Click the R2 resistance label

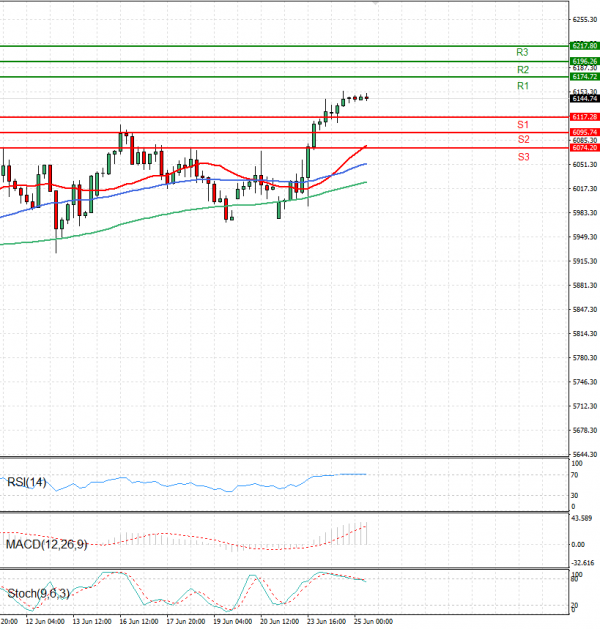point(523,70)
